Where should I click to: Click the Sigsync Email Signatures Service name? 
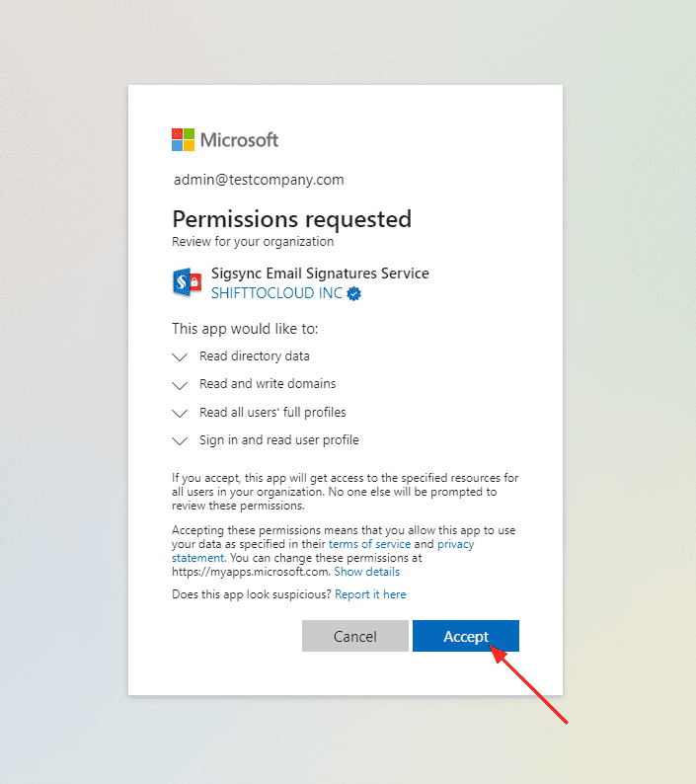click(320, 274)
